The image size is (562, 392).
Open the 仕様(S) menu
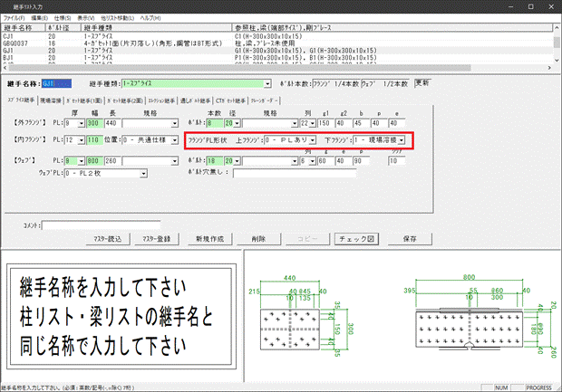click(63, 18)
